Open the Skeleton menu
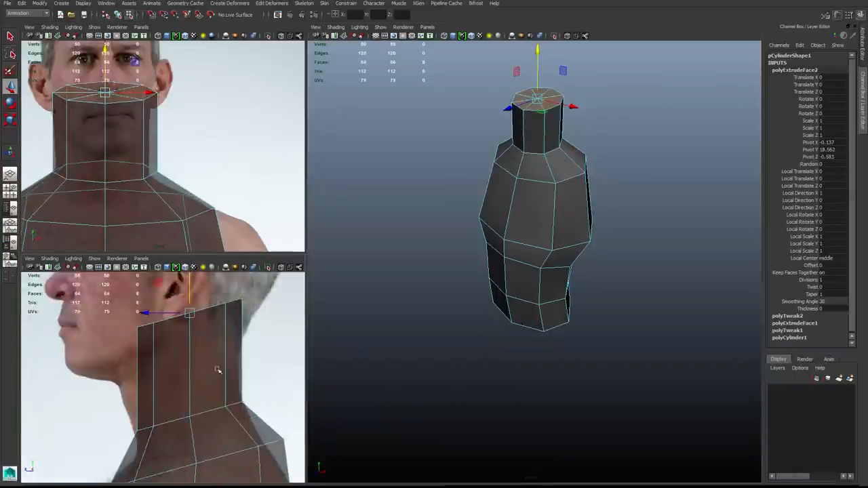This screenshot has height=488, width=868. [x=304, y=3]
